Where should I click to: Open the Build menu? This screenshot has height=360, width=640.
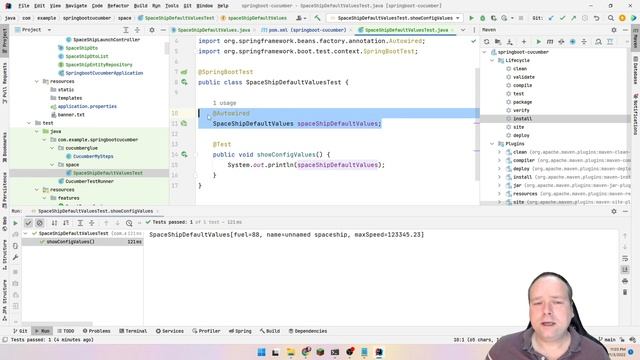tap(140, 6)
